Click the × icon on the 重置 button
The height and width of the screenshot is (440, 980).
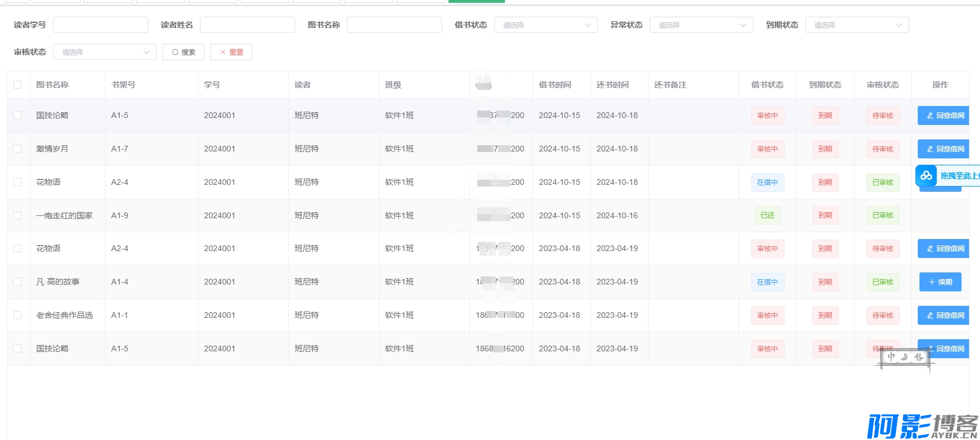tap(223, 52)
